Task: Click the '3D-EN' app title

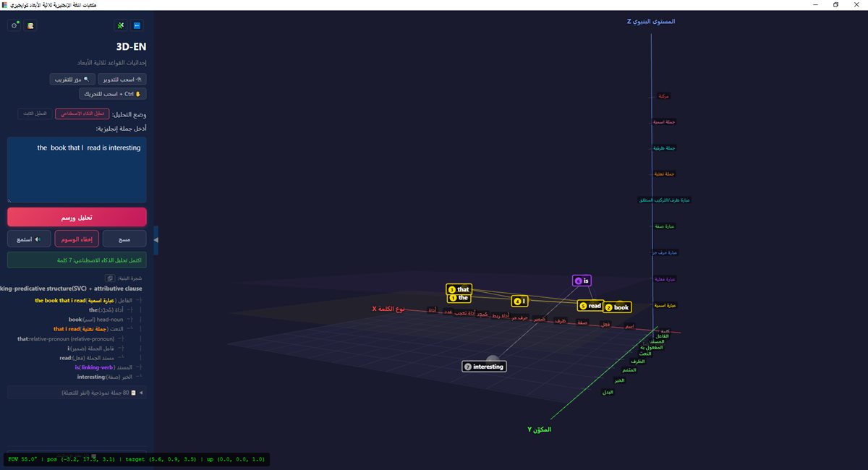Action: [x=131, y=47]
